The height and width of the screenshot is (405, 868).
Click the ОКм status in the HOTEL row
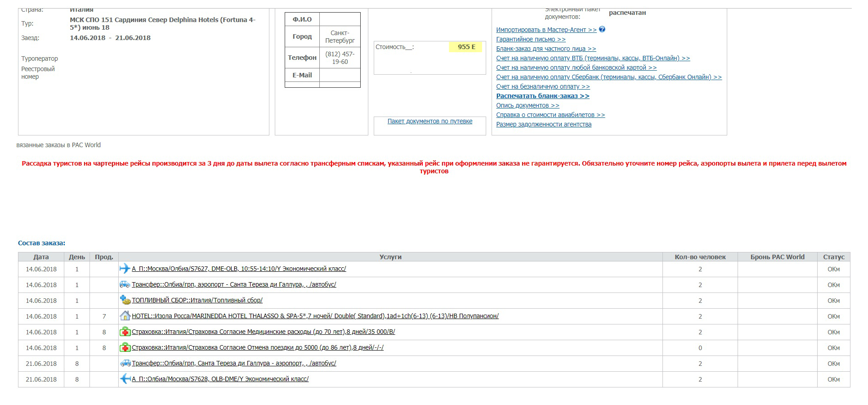834,316
